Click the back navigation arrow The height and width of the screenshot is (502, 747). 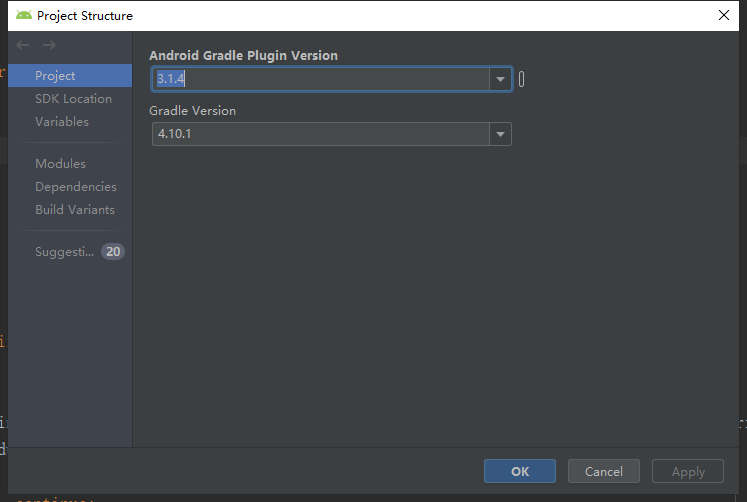click(22, 45)
